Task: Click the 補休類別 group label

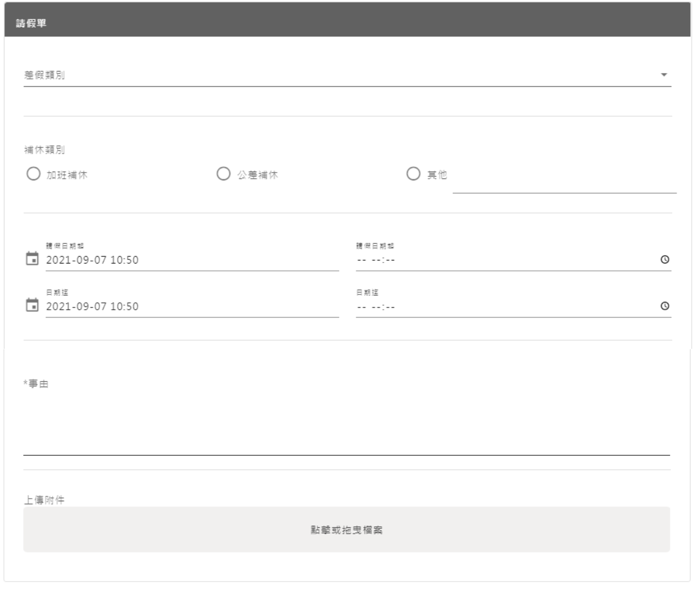Action: point(44,149)
